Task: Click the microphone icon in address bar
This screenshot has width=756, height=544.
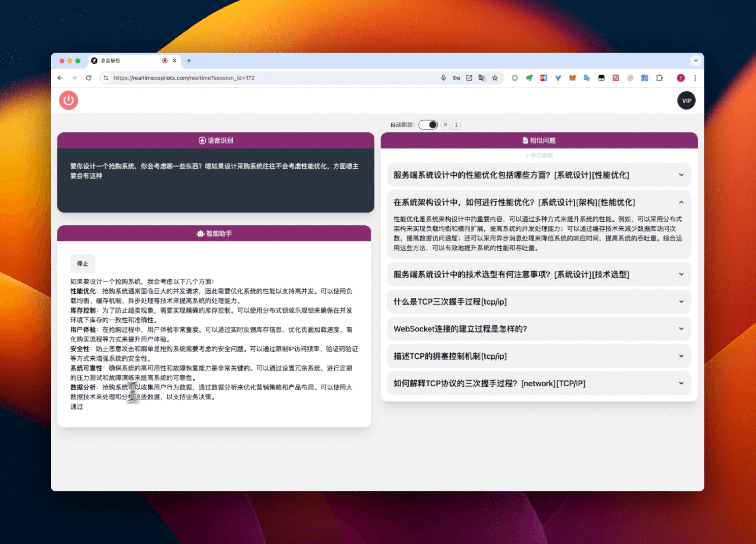Action: (x=443, y=78)
